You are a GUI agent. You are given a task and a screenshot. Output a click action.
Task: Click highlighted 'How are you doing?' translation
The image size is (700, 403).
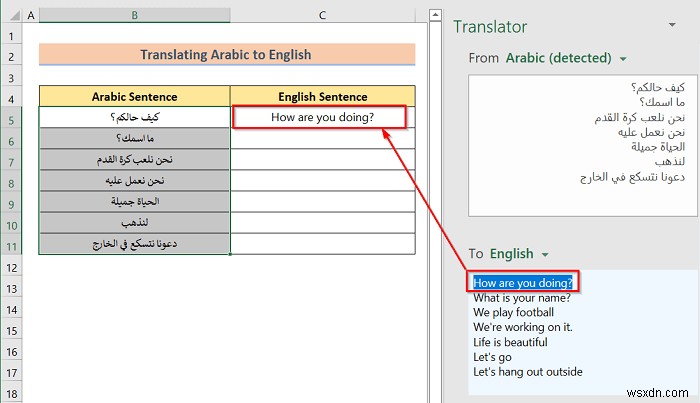tap(523, 283)
